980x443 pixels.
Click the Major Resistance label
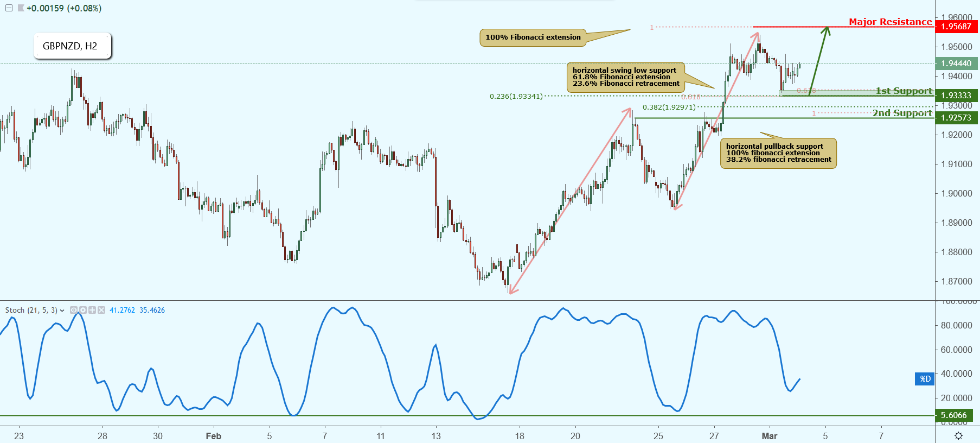(890, 22)
